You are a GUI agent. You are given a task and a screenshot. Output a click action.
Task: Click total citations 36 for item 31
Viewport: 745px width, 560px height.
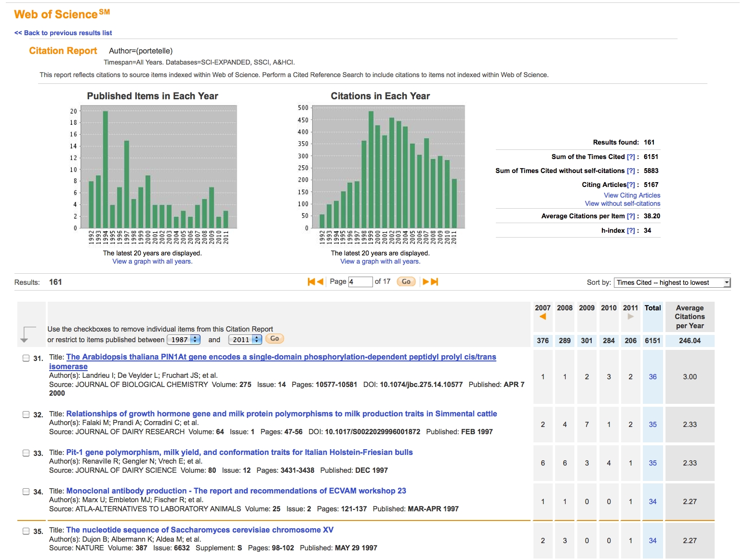tap(652, 377)
